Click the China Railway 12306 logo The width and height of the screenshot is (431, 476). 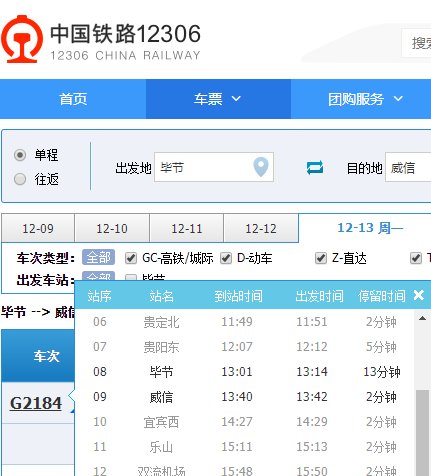click(x=101, y=39)
